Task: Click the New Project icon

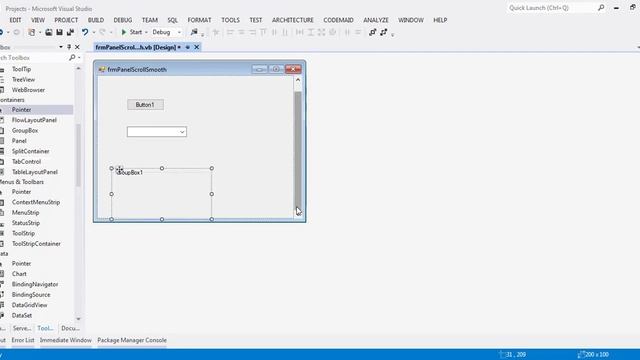Action: (x=31, y=32)
